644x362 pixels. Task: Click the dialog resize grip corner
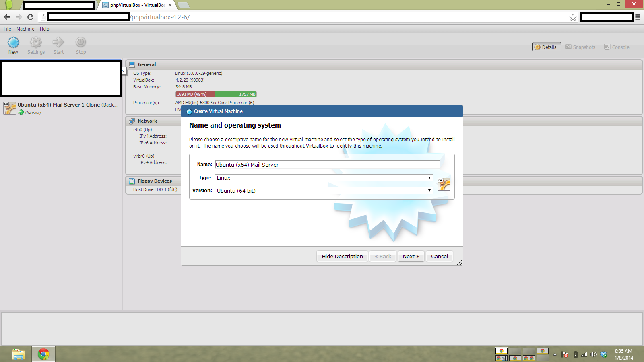(459, 262)
